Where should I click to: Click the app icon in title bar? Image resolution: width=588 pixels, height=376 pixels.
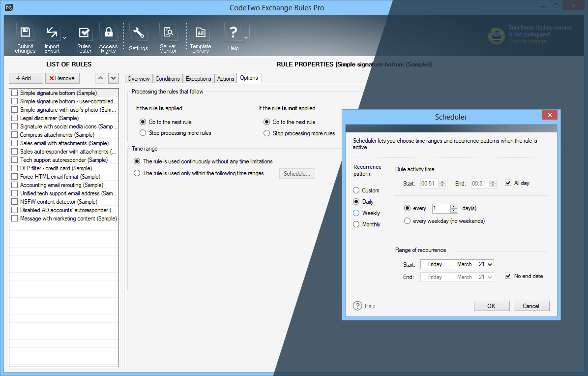coord(9,7)
